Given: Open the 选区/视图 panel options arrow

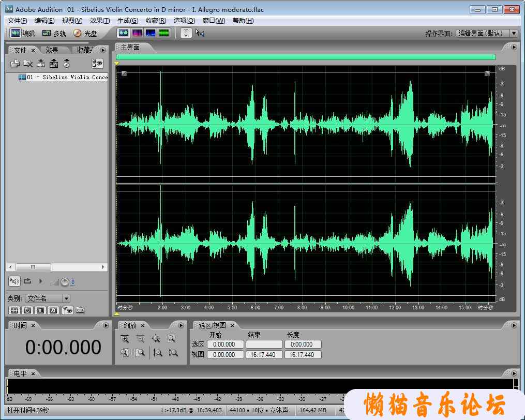Looking at the screenshot, I should pyautogui.click(x=514, y=325).
